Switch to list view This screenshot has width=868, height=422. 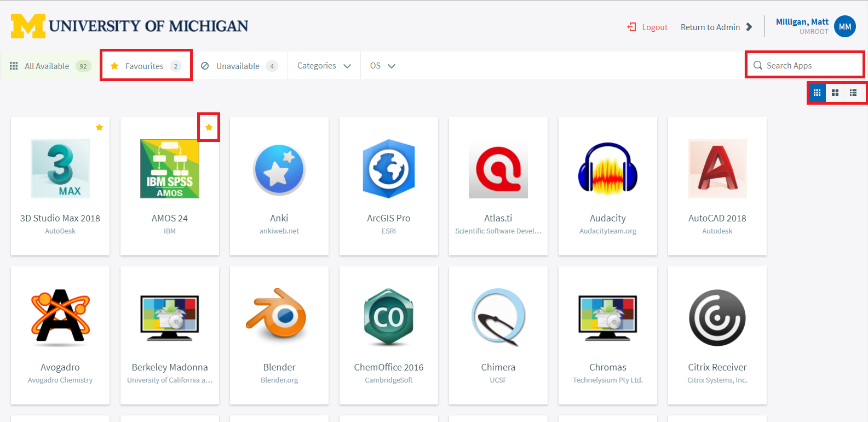point(853,93)
